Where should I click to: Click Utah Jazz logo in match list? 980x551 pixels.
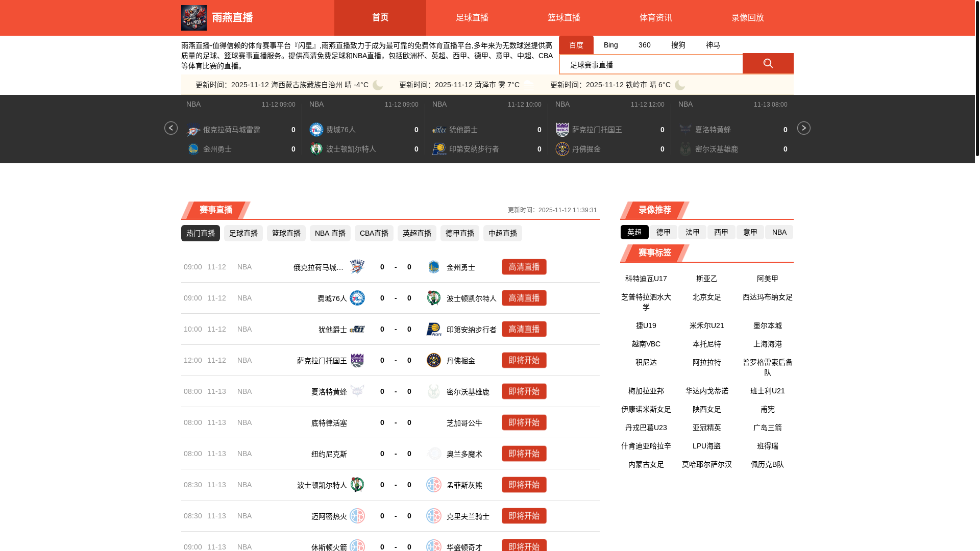(x=357, y=329)
